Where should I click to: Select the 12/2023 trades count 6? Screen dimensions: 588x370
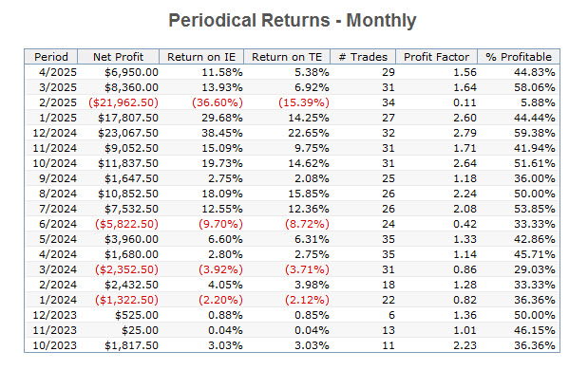391,315
